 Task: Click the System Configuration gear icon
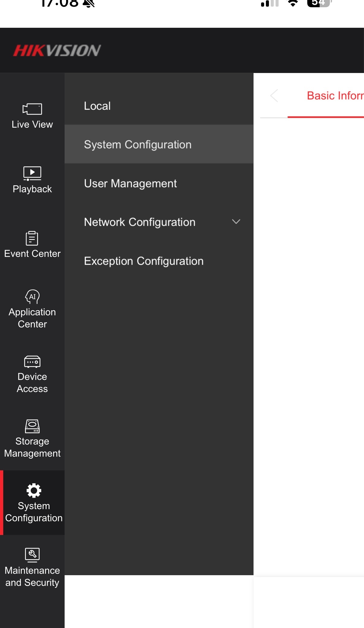pos(34,490)
